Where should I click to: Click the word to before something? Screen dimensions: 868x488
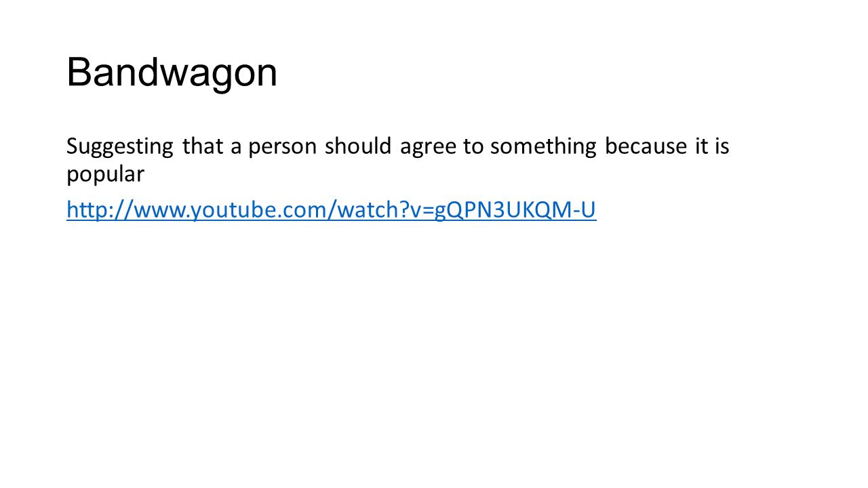[x=473, y=146]
